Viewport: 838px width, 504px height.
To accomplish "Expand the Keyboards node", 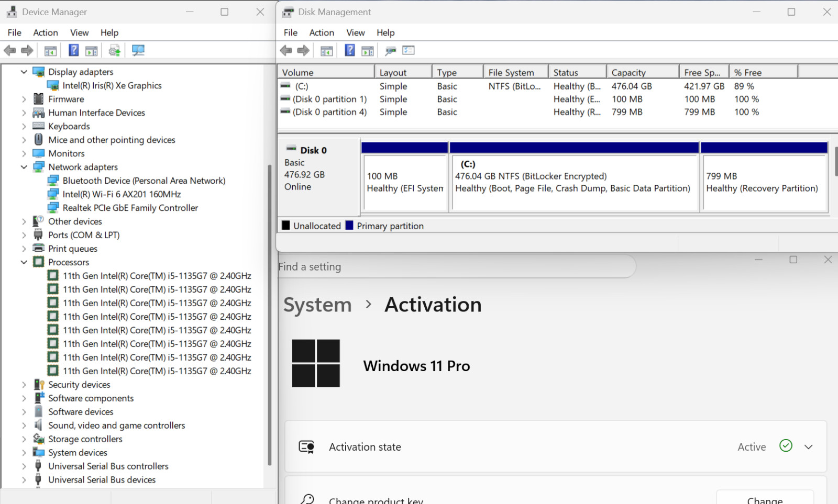I will coord(24,126).
